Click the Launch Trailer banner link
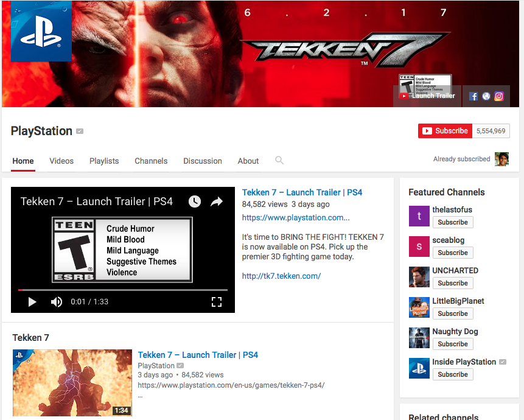The height and width of the screenshot is (420, 524). [427, 96]
